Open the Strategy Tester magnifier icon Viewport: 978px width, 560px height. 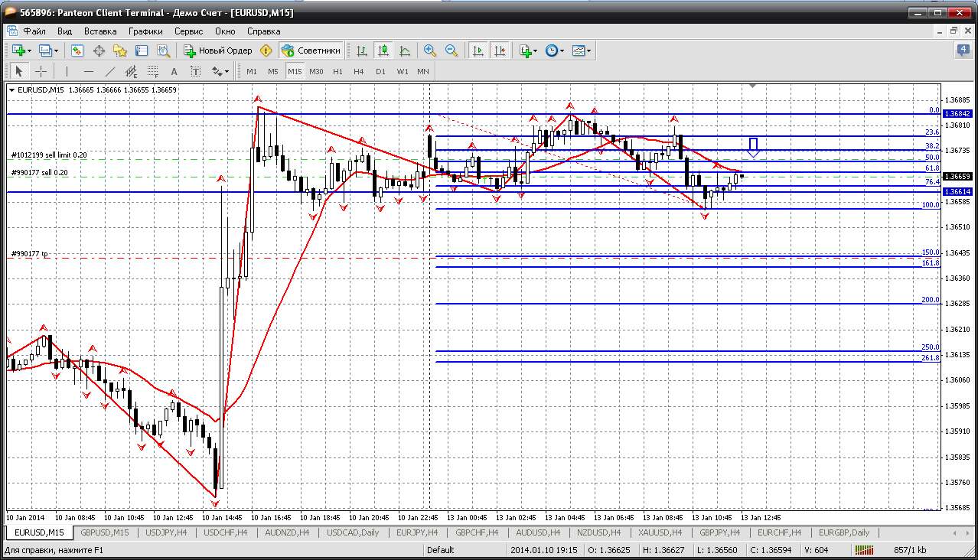pos(163,50)
